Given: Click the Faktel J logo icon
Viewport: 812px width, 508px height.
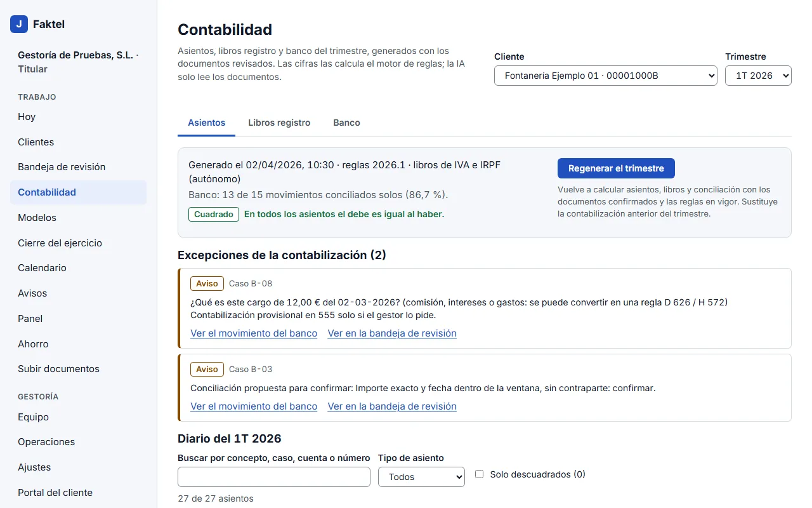Looking at the screenshot, I should click(x=19, y=24).
